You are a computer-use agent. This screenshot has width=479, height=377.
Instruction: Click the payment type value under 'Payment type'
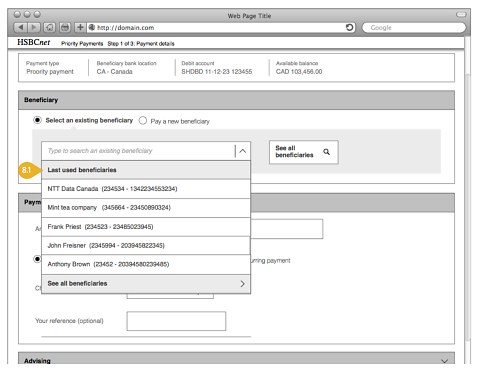[x=50, y=72]
